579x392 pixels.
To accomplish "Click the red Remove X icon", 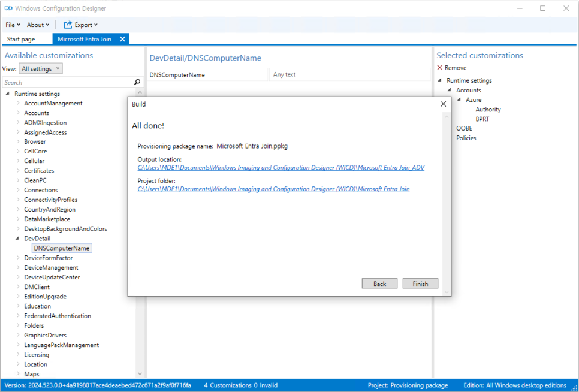I will [x=439, y=68].
